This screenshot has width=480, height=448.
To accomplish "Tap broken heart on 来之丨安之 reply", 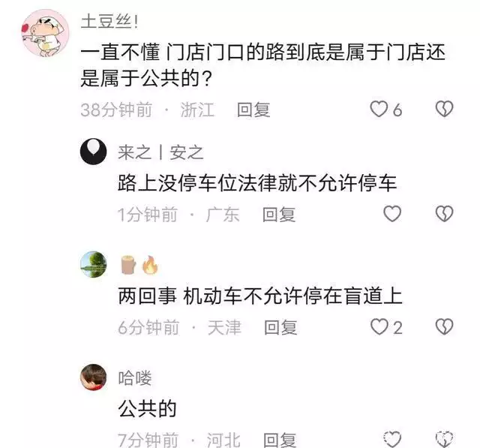I will click(x=444, y=213).
